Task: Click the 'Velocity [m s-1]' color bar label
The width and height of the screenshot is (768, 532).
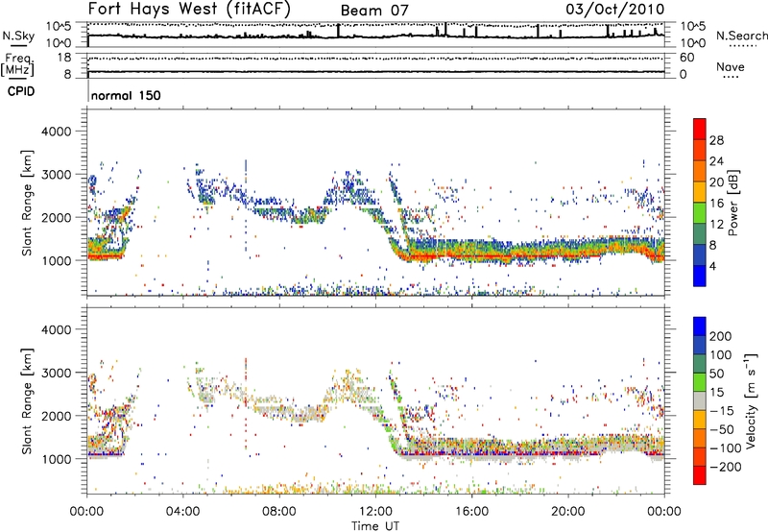Action: click(751, 400)
